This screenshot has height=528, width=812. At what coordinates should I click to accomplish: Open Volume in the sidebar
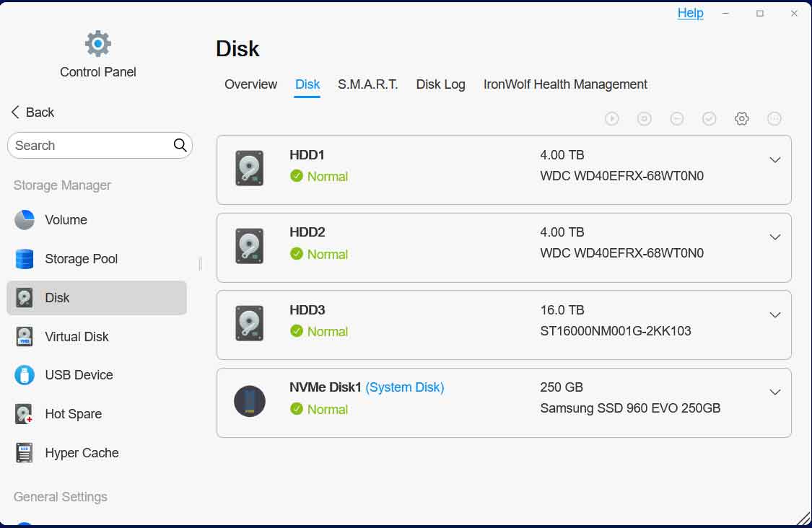pos(96,220)
